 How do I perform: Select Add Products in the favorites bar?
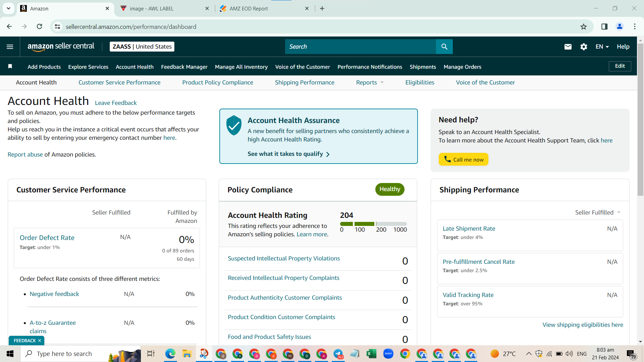(44, 67)
